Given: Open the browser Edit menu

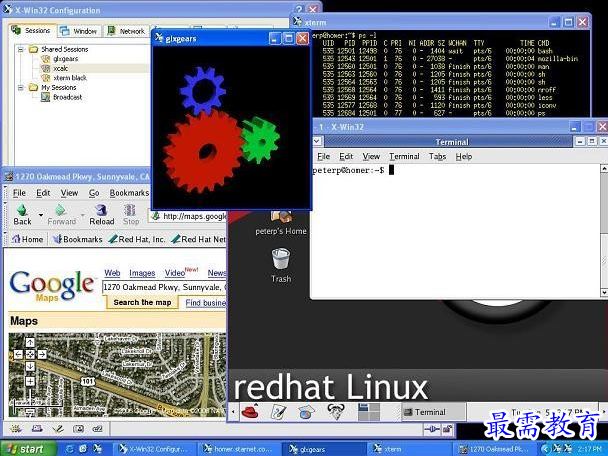Looking at the screenshot, I should tap(43, 193).
